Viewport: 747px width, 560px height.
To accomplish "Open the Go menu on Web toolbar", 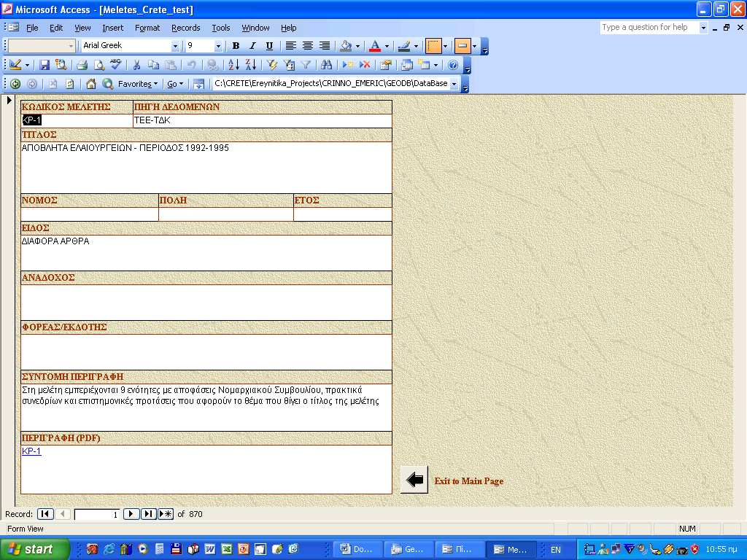I will (x=175, y=85).
